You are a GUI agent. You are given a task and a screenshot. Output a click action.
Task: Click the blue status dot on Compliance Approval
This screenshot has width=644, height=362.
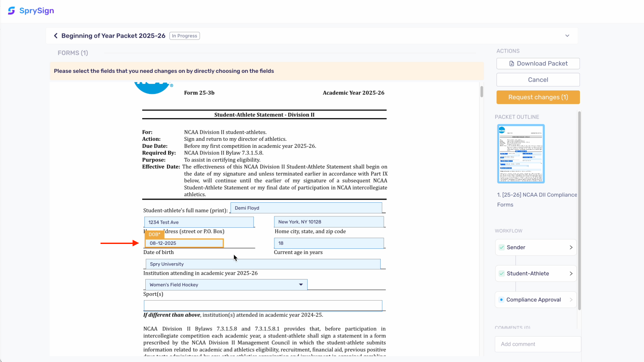click(x=502, y=300)
